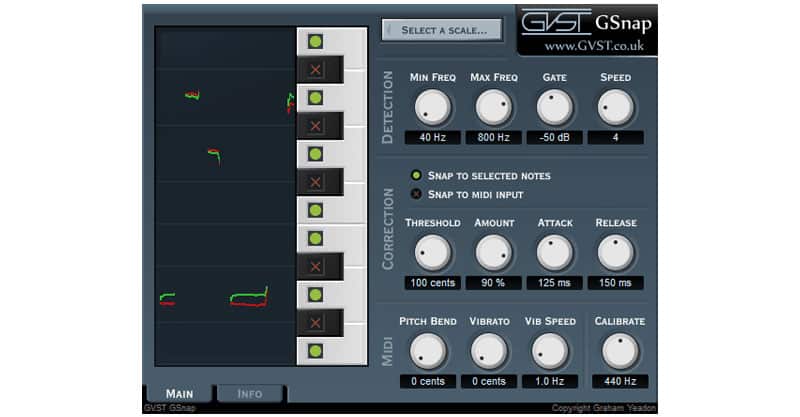Toggle green dot on the bottom white key

315,351
